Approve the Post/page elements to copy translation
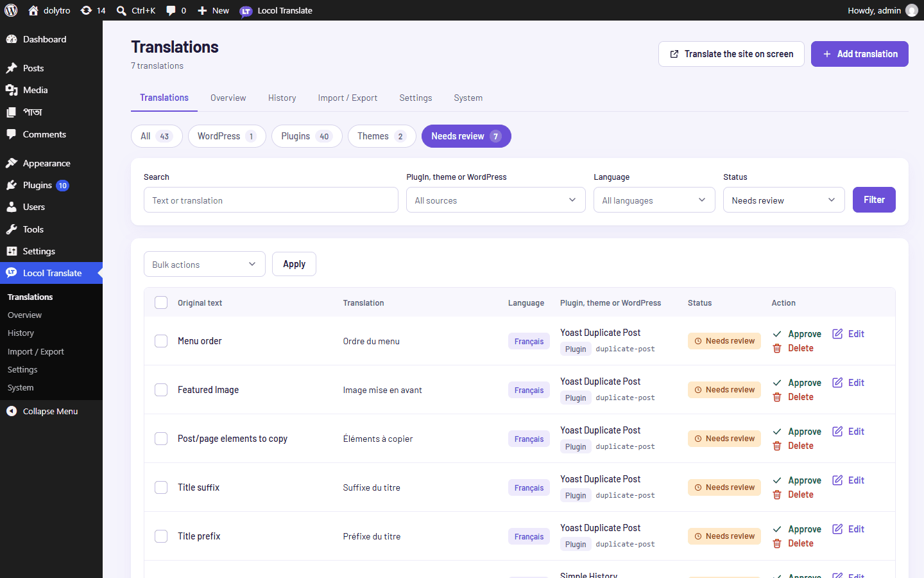Viewport: 924px width, 578px height. tap(797, 432)
